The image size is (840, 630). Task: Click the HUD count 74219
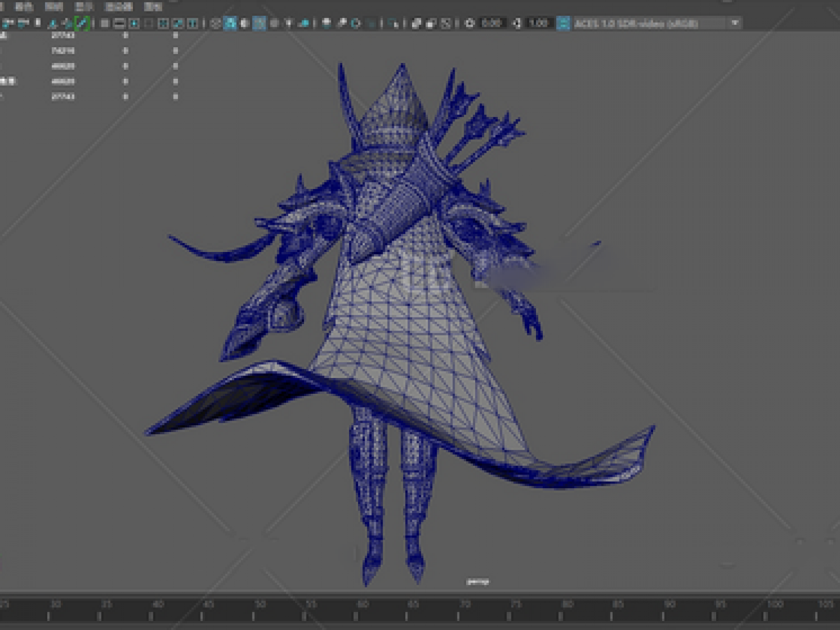tap(62, 51)
